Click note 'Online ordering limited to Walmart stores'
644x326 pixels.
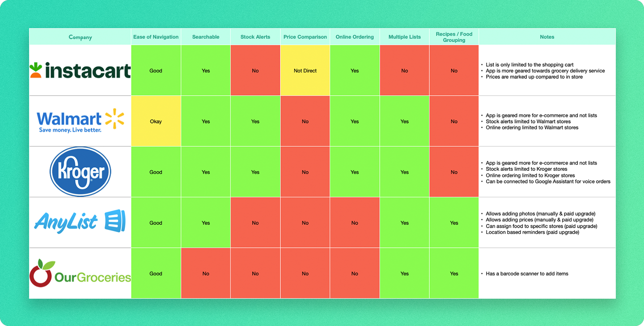coord(532,127)
